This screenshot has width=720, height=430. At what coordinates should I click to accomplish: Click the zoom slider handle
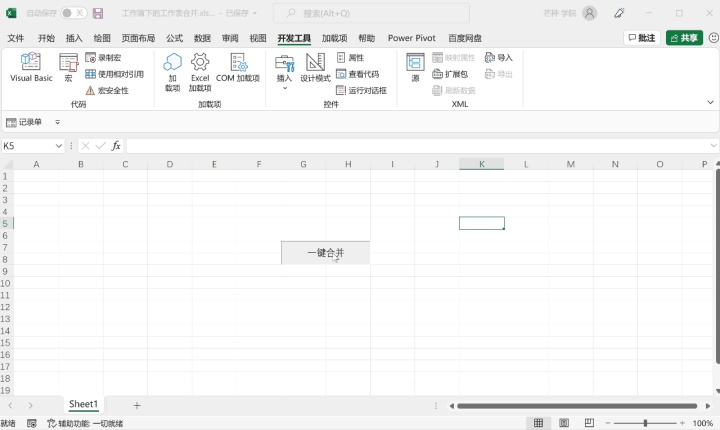click(645, 423)
